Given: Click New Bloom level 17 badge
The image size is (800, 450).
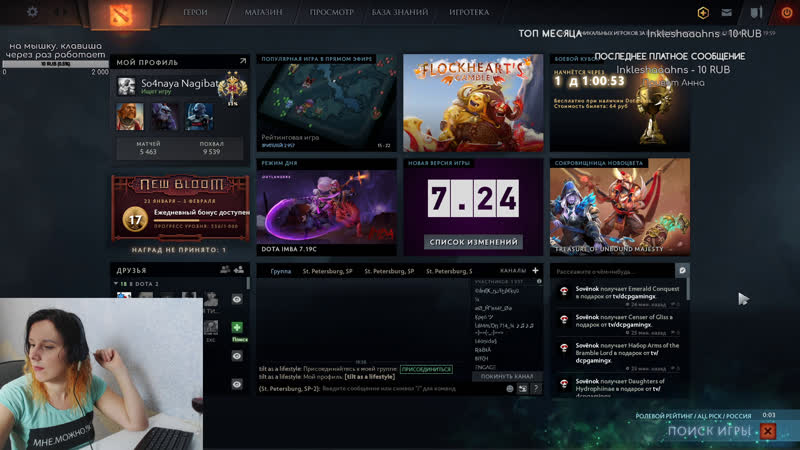Looking at the screenshot, I should [135, 220].
